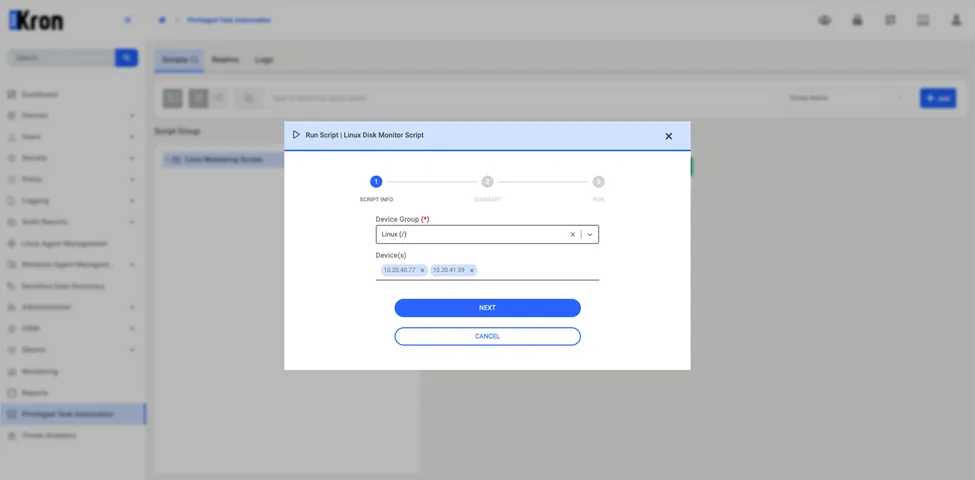The width and height of the screenshot is (975, 480).
Task: Click the blue Add button
Action: (x=938, y=98)
